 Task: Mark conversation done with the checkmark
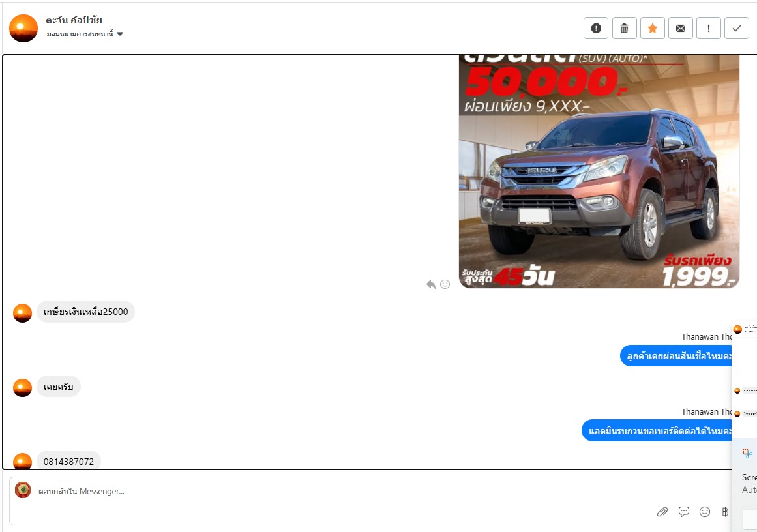coord(736,28)
